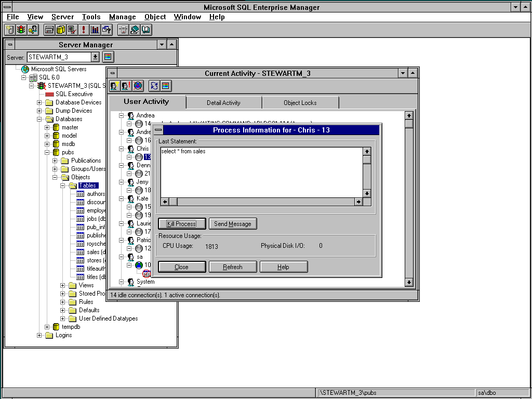The height and width of the screenshot is (399, 532).
Task: Click the traffic light start/stop server icon
Action: tap(21, 30)
